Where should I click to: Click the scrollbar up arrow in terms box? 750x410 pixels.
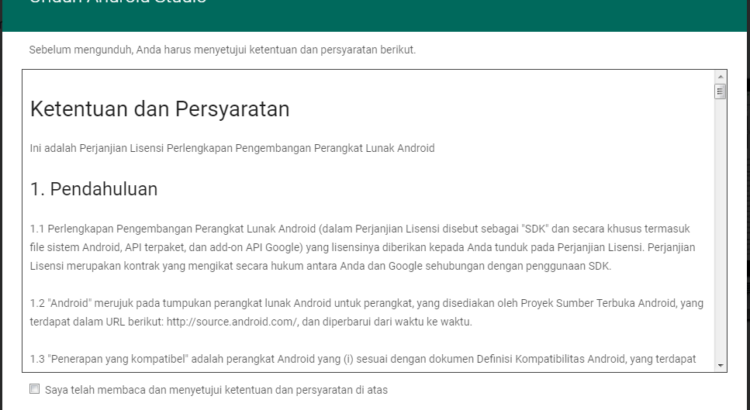pos(720,77)
